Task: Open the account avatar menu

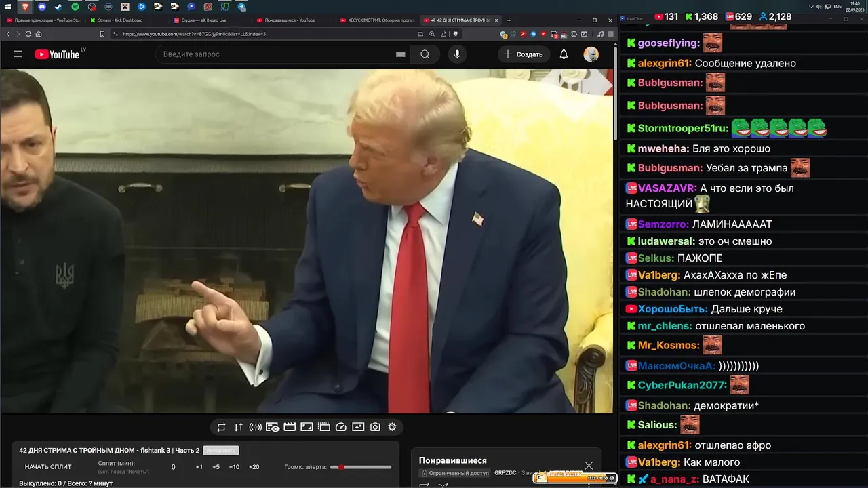Action: (591, 54)
